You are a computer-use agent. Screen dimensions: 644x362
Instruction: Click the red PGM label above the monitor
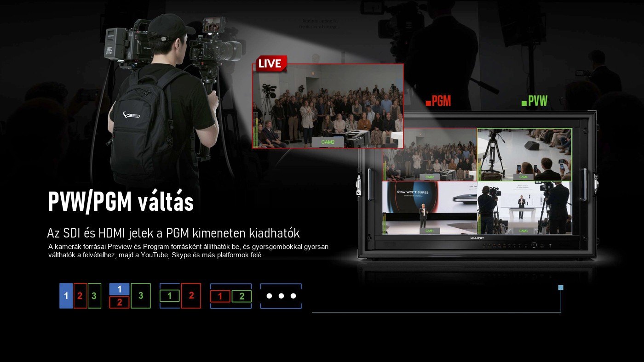pyautogui.click(x=438, y=102)
